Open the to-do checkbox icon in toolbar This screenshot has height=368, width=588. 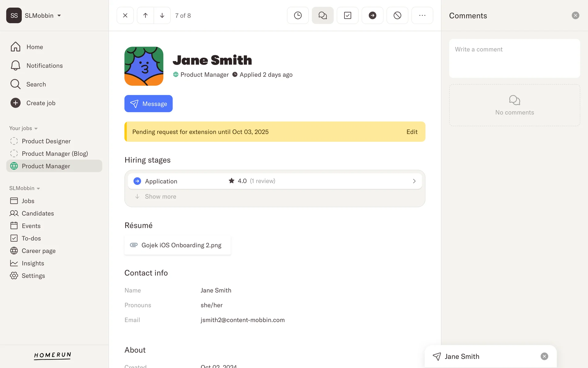[347, 15]
